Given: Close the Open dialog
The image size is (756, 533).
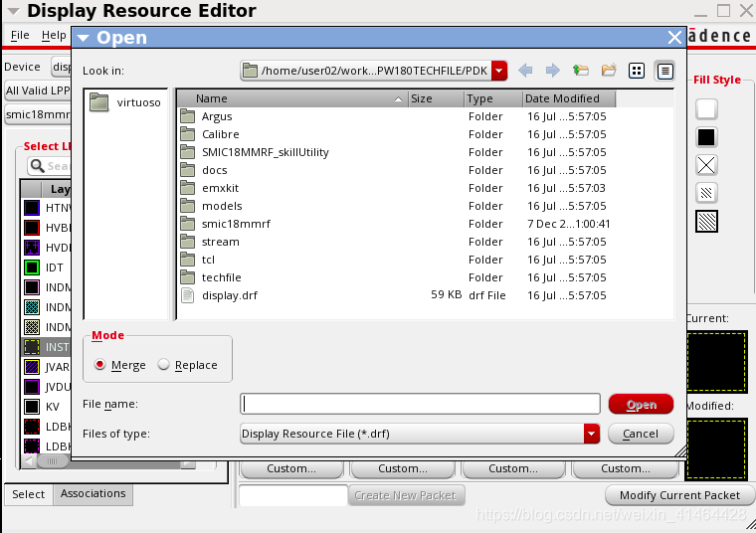Looking at the screenshot, I should point(674,38).
